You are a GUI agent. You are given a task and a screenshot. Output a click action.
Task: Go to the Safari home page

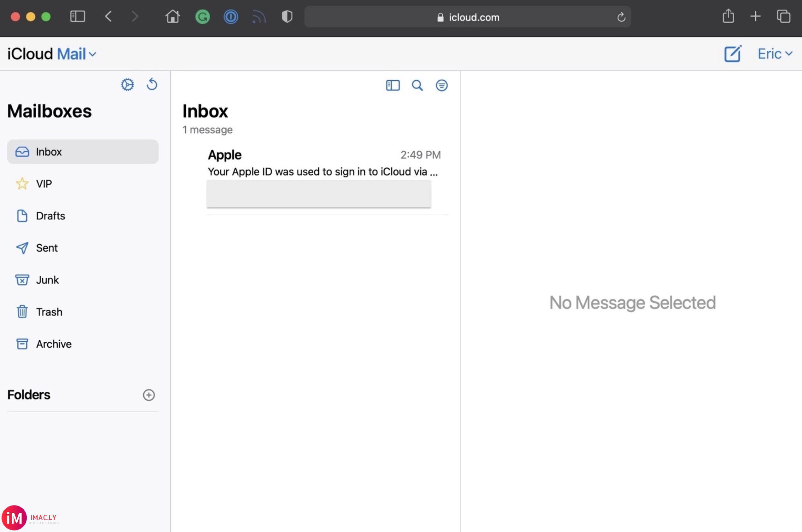172,16
